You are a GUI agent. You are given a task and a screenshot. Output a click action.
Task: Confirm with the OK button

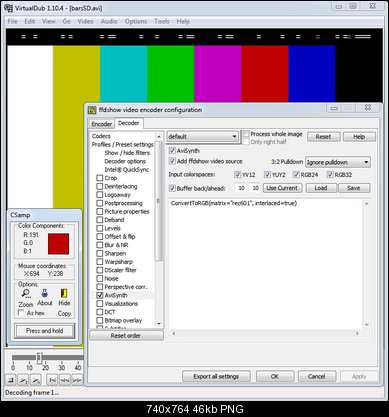275,376
